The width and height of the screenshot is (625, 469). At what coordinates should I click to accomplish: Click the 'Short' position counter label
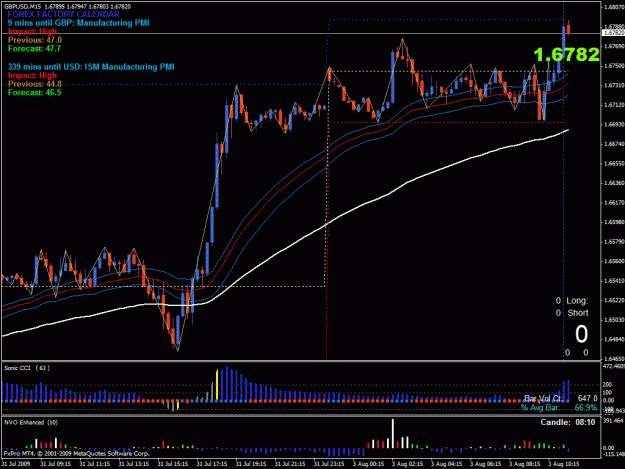pos(578,313)
